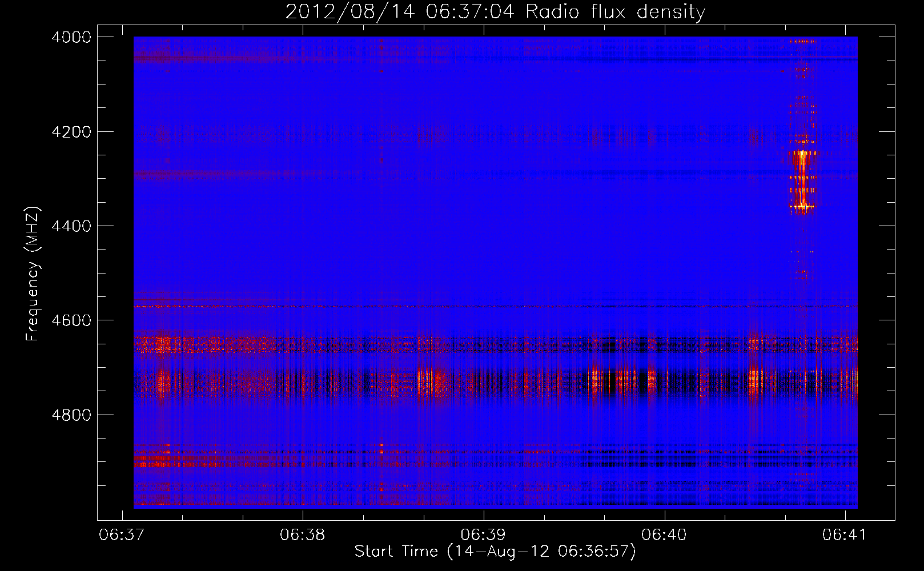Click the 06:40 time tick label
Screen dimensions: 924x571
point(664,534)
